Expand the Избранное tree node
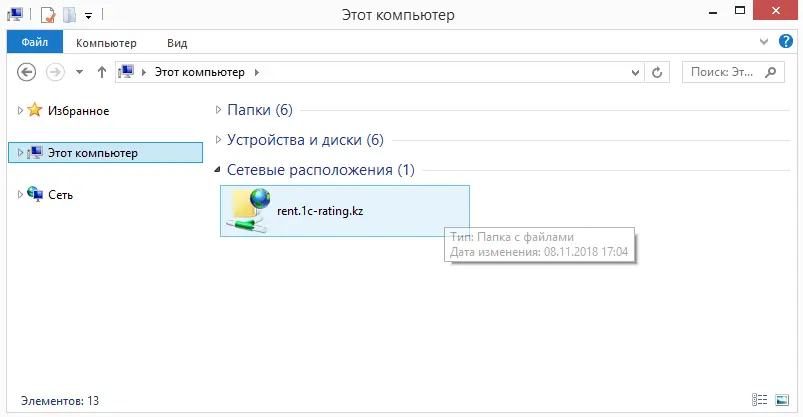Viewport: 803px width, 417px height. click(x=20, y=110)
